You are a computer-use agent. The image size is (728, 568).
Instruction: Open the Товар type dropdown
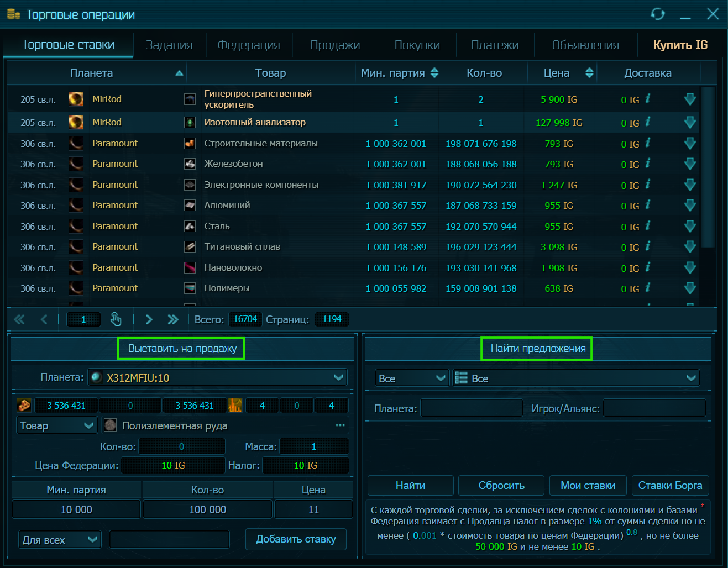57,425
